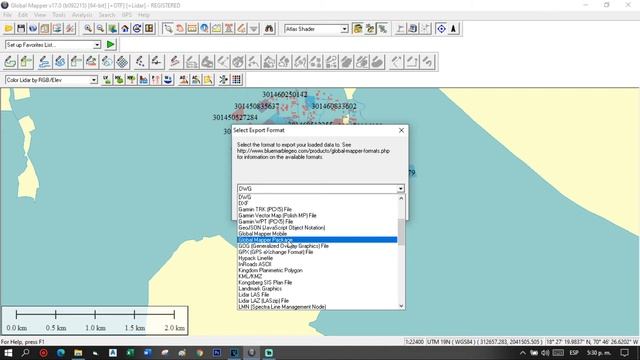Image resolution: width=640 pixels, height=360 pixels.
Task: Select Kongsberg SIS Plan File format
Action: (x=317, y=282)
